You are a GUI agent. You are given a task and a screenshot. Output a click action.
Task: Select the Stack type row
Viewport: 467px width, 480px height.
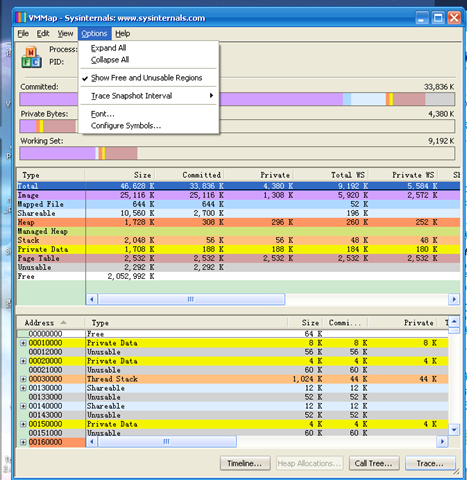239,240
